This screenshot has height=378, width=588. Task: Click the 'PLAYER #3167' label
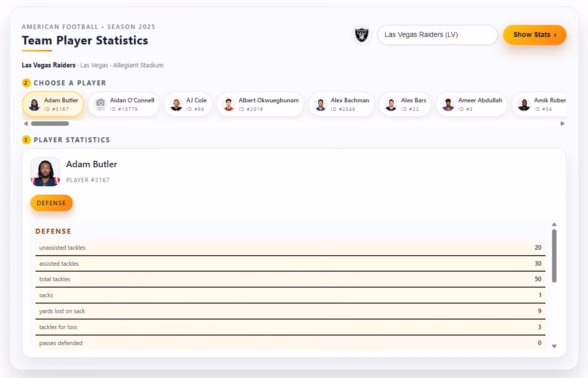tap(88, 180)
